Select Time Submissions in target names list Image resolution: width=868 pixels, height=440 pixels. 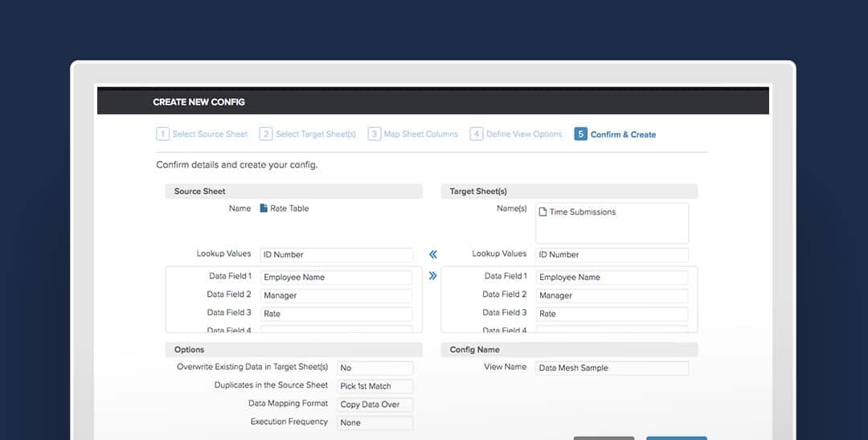click(x=582, y=212)
